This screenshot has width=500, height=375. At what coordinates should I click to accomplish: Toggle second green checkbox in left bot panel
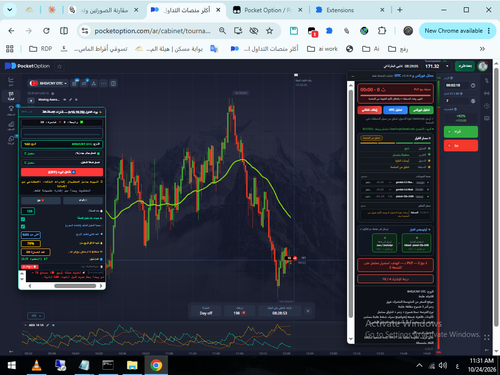23,226
